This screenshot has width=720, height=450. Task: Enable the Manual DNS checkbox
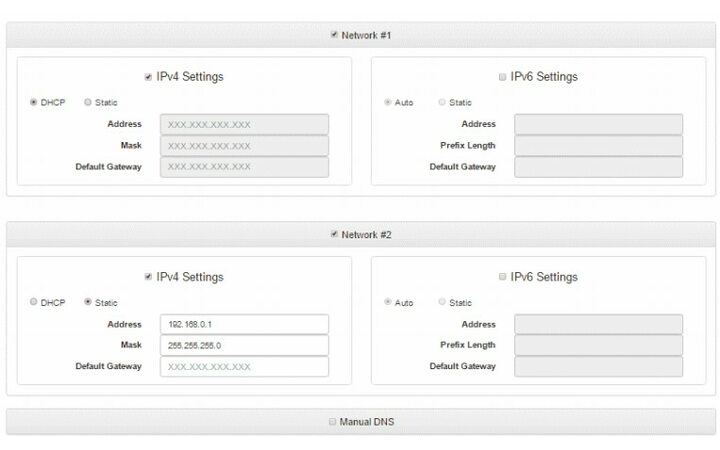pos(333,422)
